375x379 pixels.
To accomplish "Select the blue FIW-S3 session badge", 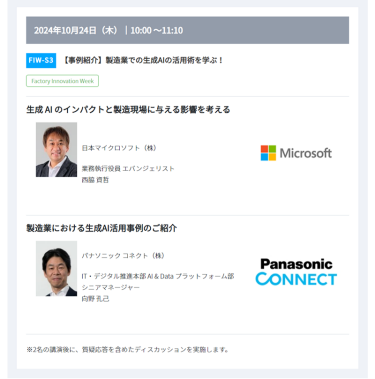I will (x=41, y=60).
